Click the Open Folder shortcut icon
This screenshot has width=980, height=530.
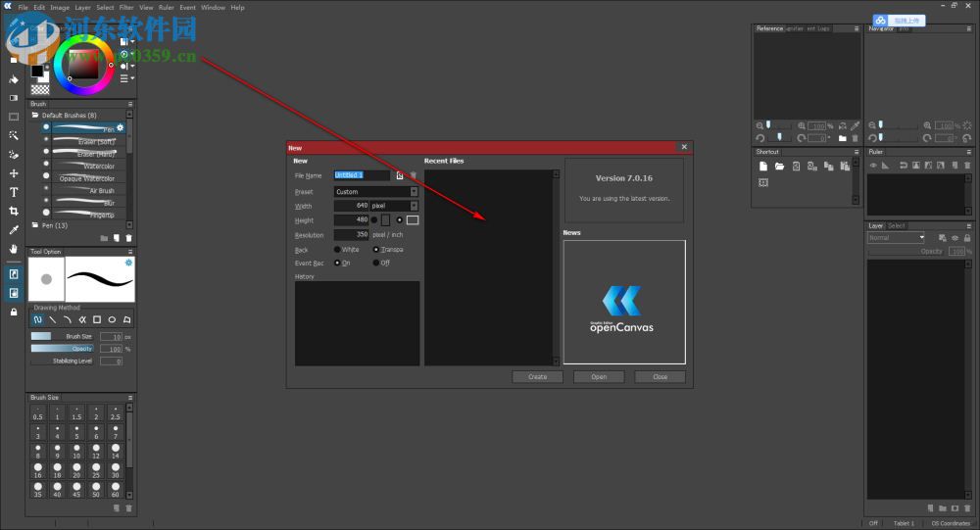tap(779, 167)
